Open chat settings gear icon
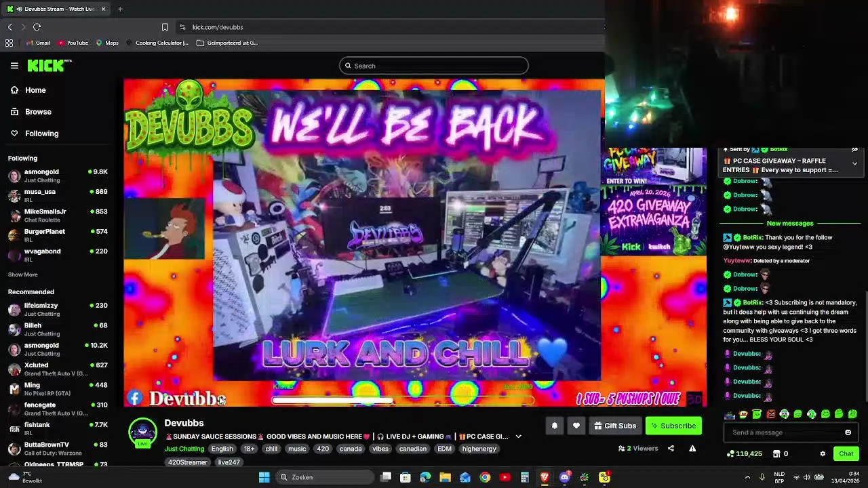 pyautogui.click(x=823, y=453)
